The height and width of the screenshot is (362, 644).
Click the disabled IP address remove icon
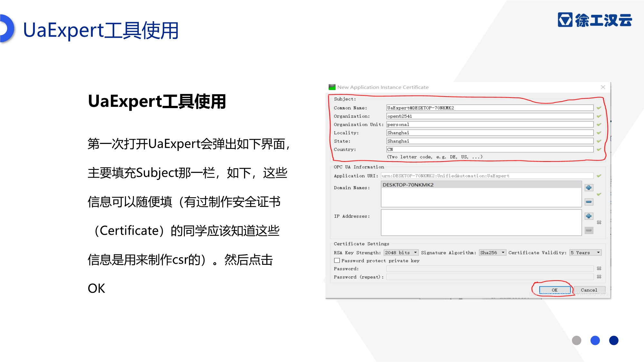tap(589, 230)
